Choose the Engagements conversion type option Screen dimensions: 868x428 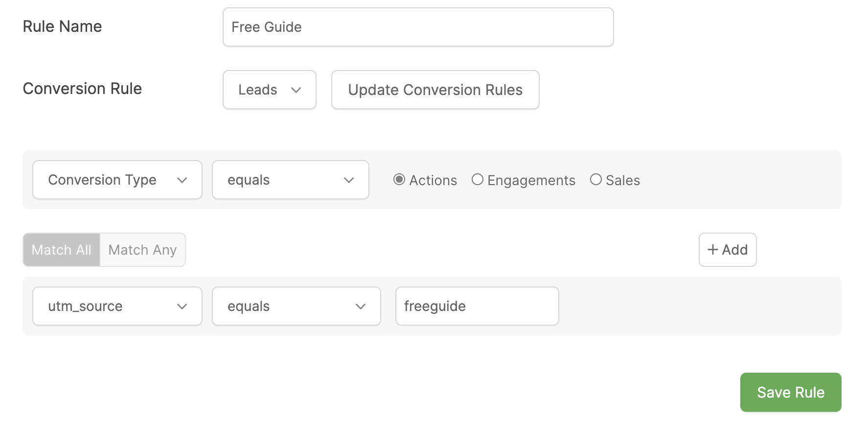(x=478, y=180)
